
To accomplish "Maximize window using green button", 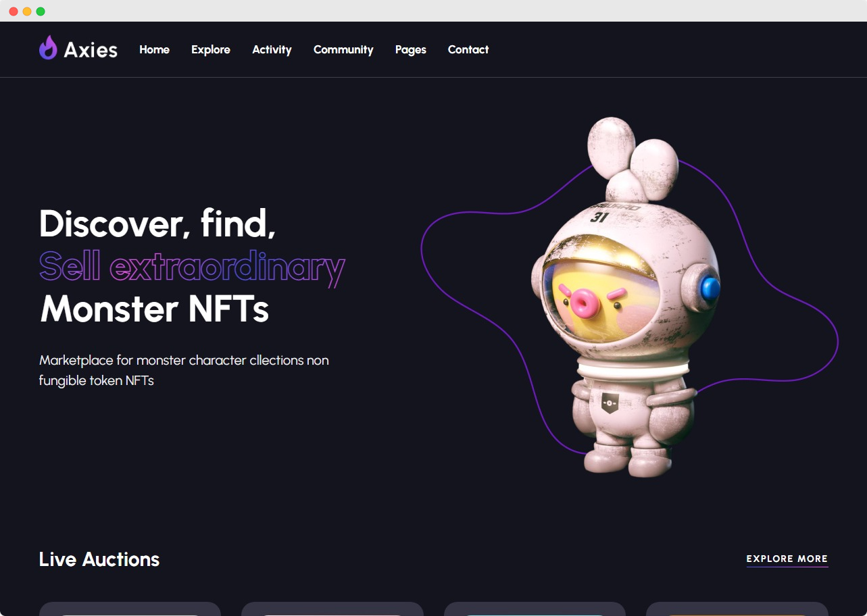I will 41,11.
